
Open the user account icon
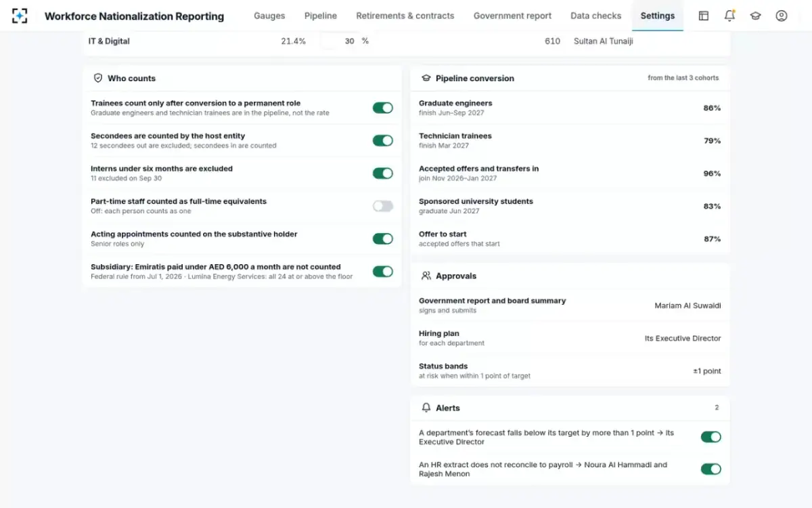pyautogui.click(x=782, y=16)
